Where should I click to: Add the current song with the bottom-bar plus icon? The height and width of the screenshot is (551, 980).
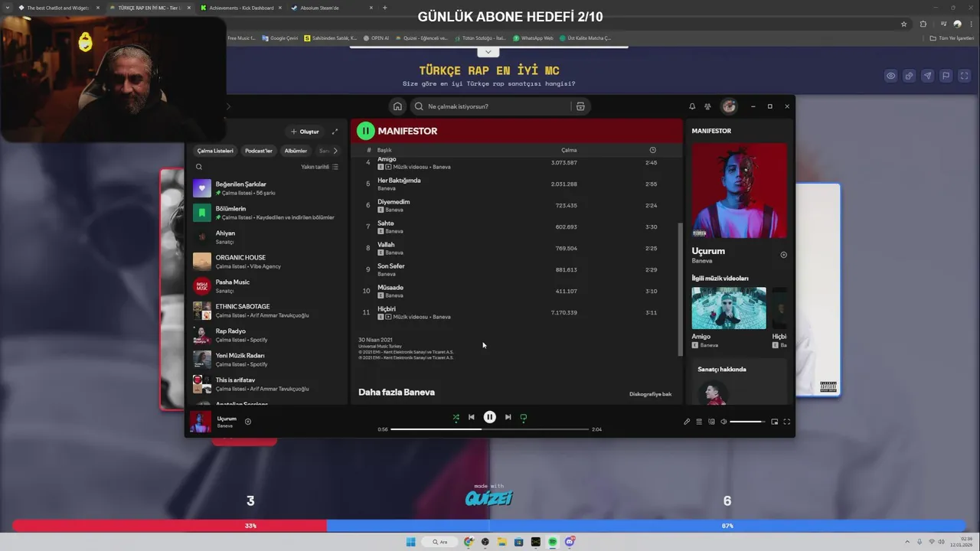248,422
